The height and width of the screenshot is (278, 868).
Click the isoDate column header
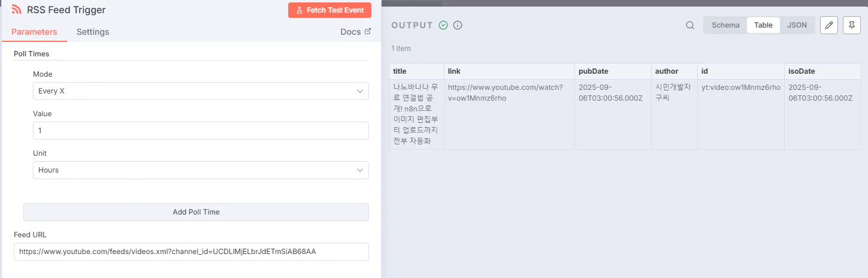pos(822,71)
